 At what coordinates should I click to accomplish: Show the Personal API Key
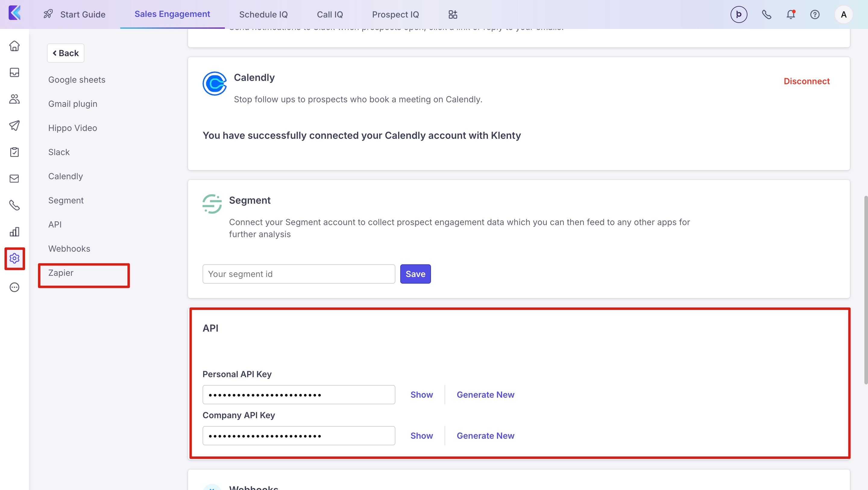tap(421, 395)
